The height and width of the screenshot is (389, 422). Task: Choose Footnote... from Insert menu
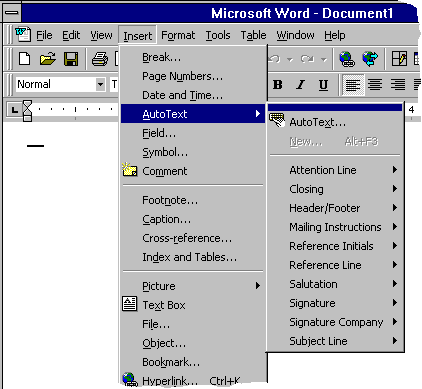click(x=193, y=200)
